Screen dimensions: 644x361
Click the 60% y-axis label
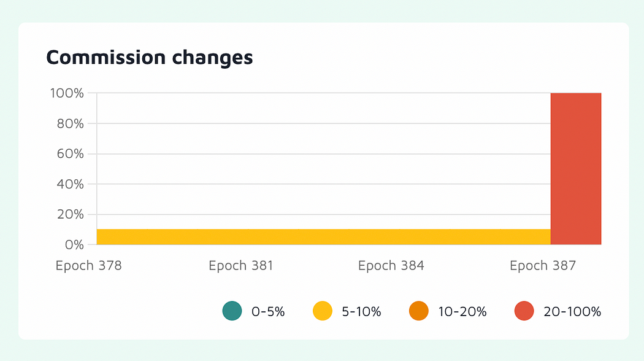click(x=71, y=153)
